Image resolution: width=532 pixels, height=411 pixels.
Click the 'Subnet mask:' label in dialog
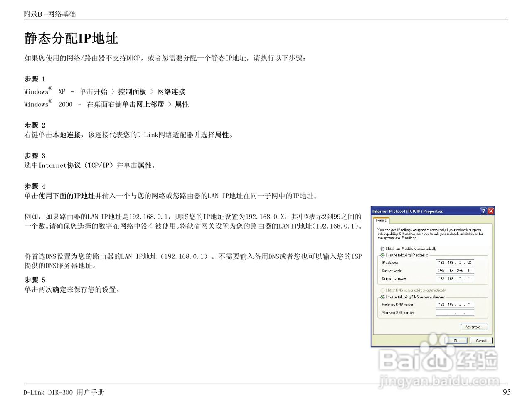(392, 271)
